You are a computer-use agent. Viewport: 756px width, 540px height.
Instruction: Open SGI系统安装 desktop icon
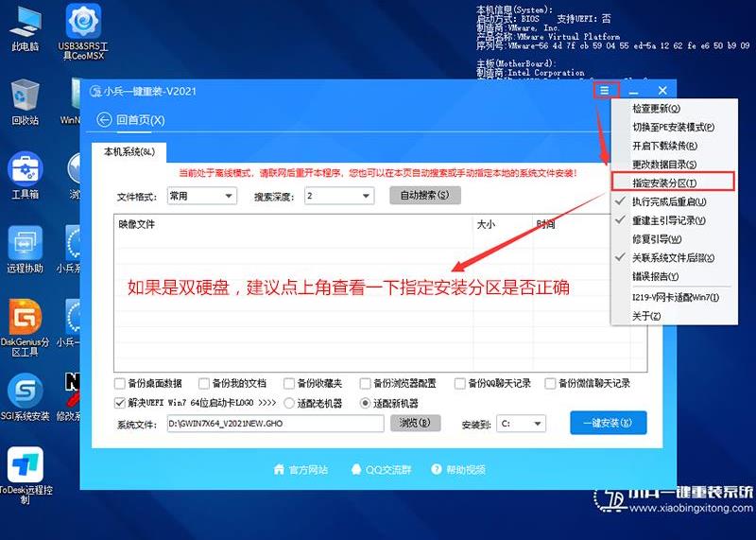(x=25, y=397)
